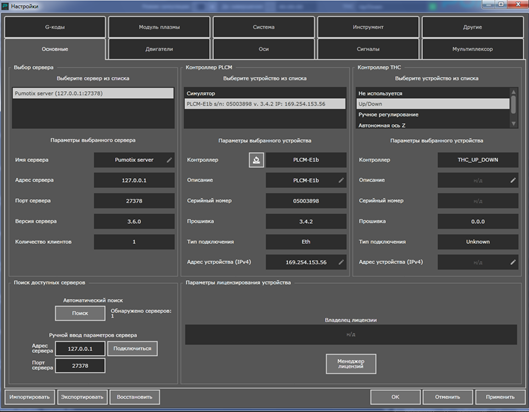Click the Применить button
This screenshot has width=529, height=412.
pos(500,397)
